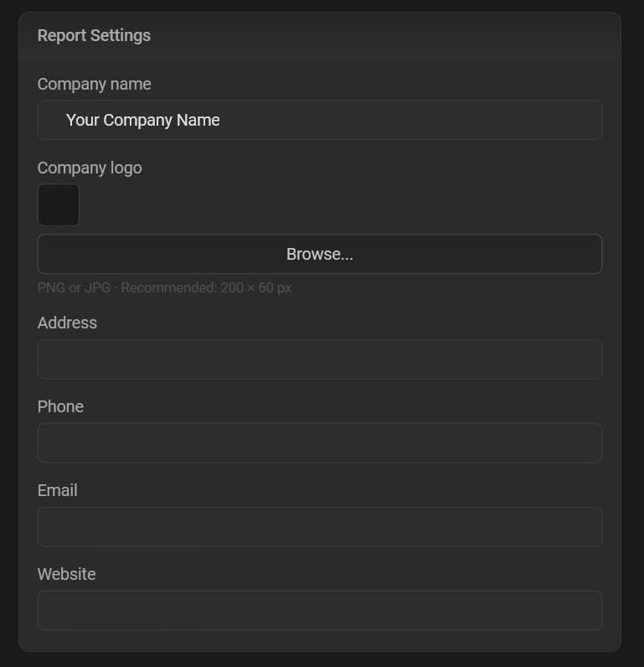Image resolution: width=644 pixels, height=667 pixels.
Task: Click into the Address input field
Action: click(320, 359)
